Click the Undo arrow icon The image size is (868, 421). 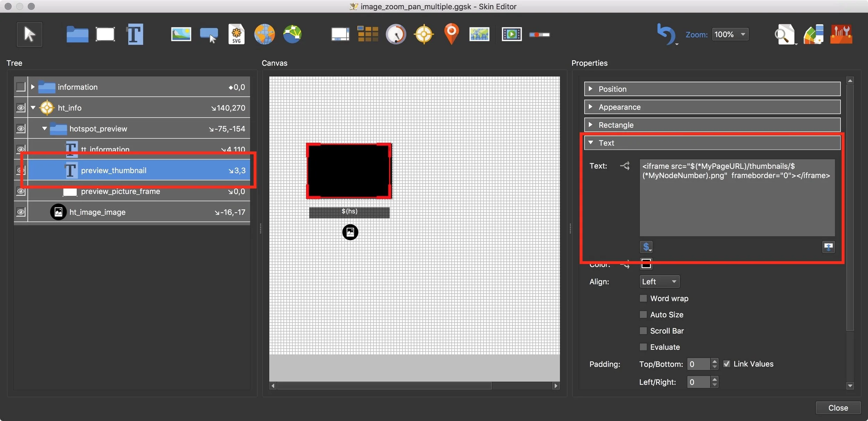click(666, 34)
